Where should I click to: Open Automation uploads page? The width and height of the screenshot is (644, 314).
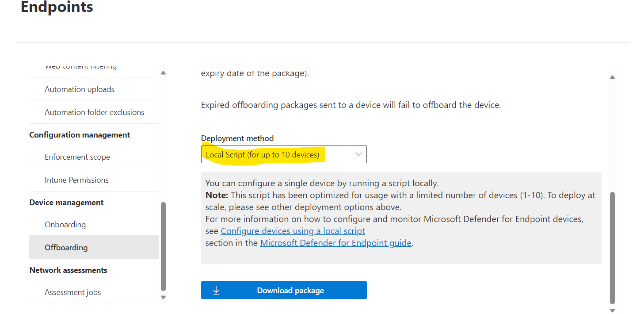(80, 89)
